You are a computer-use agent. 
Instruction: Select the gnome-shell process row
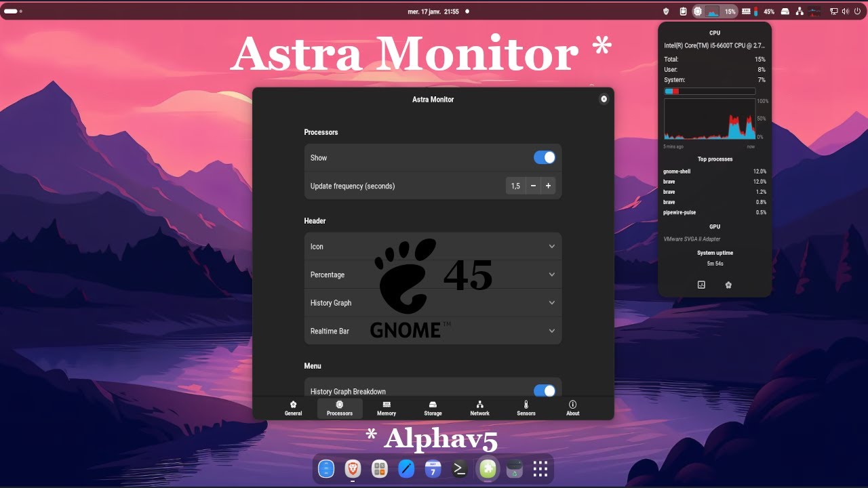(715, 171)
